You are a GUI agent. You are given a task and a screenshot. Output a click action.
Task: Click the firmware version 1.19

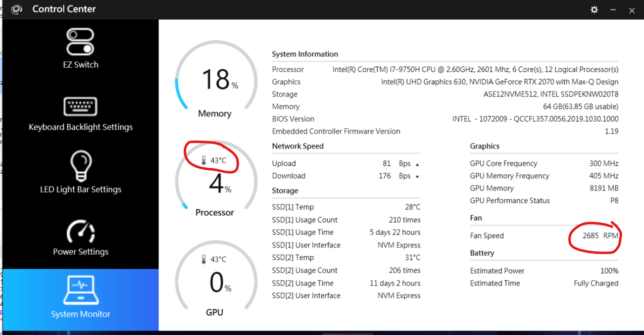tap(611, 132)
